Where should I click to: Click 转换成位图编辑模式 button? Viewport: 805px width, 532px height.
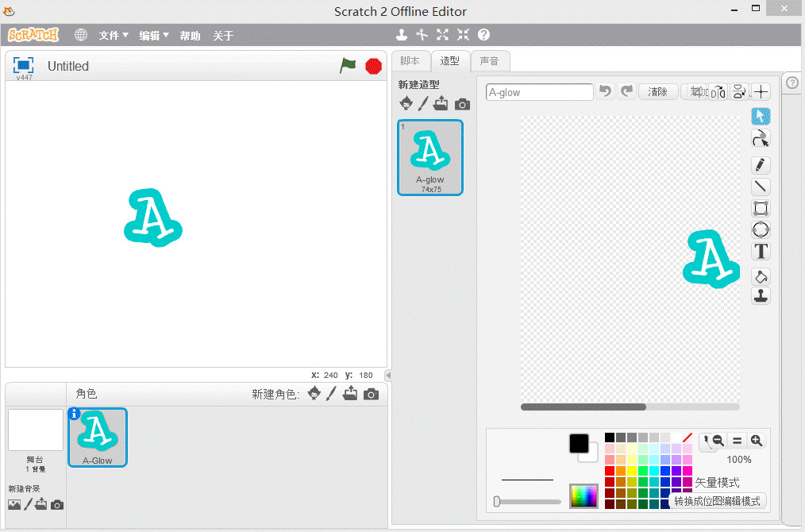[x=717, y=501]
